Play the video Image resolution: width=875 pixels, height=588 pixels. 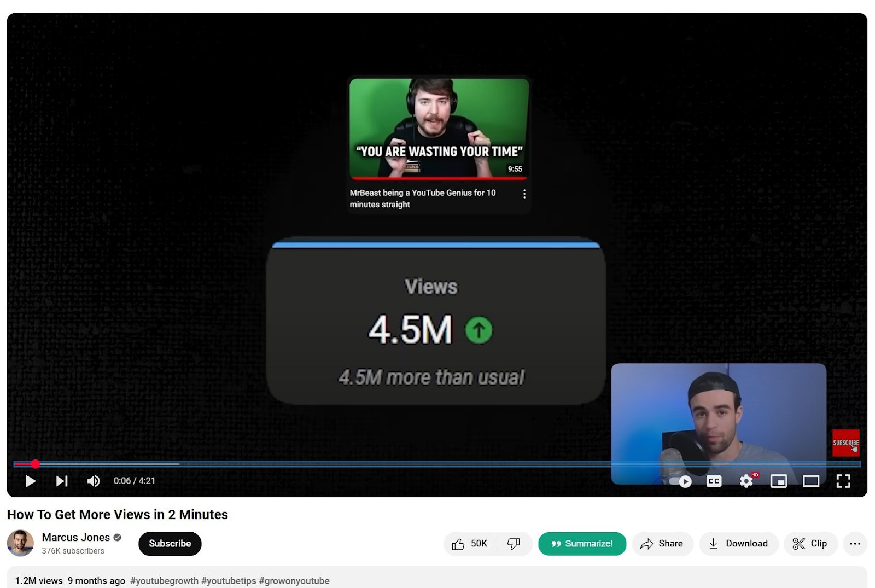[x=31, y=481]
